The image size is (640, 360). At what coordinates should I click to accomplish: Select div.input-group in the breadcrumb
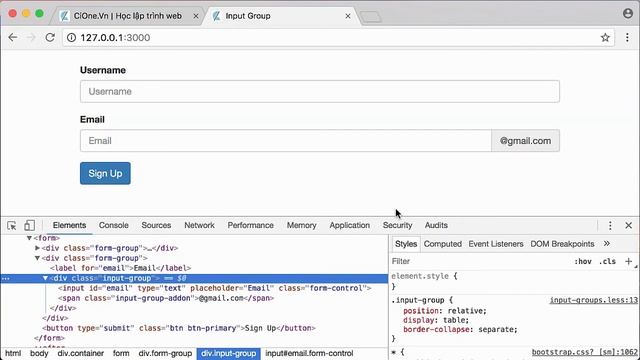point(228,353)
